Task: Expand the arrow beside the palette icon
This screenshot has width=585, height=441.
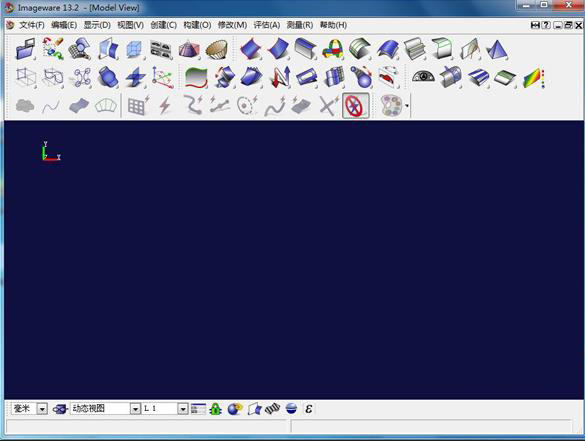Action: [x=407, y=106]
